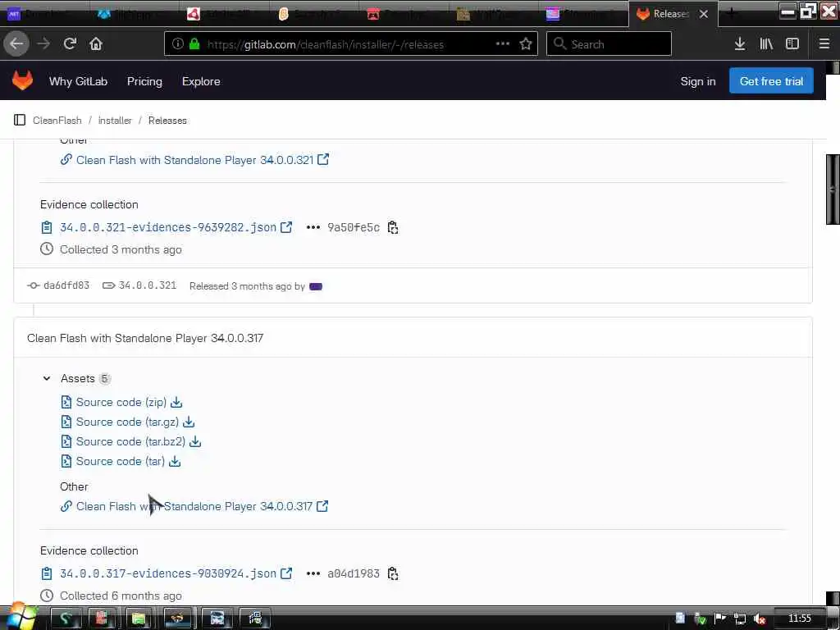Download Source code (tar.bz2) for 34.0.0.317

195,442
